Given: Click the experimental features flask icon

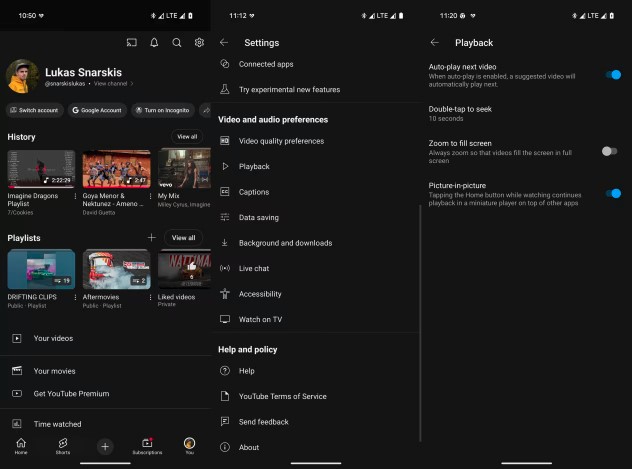Looking at the screenshot, I should point(225,89).
